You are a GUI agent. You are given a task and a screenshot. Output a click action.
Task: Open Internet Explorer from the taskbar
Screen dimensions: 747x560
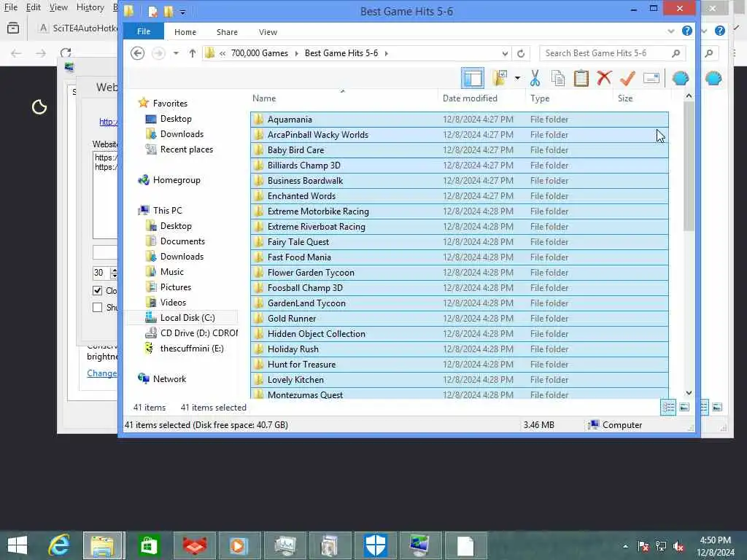click(59, 545)
